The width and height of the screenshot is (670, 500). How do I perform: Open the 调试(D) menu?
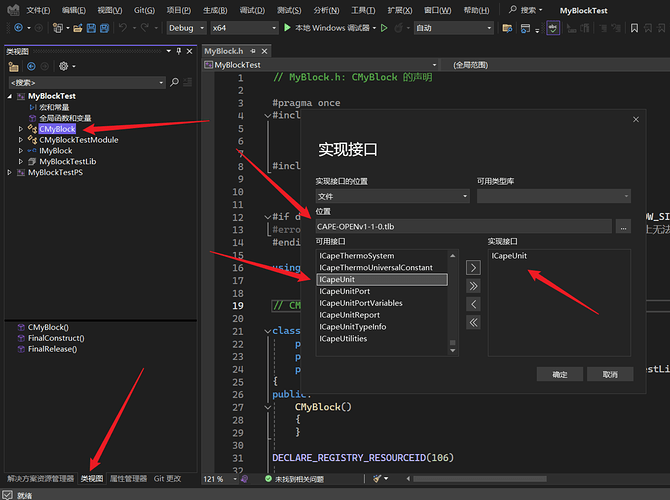click(x=252, y=10)
